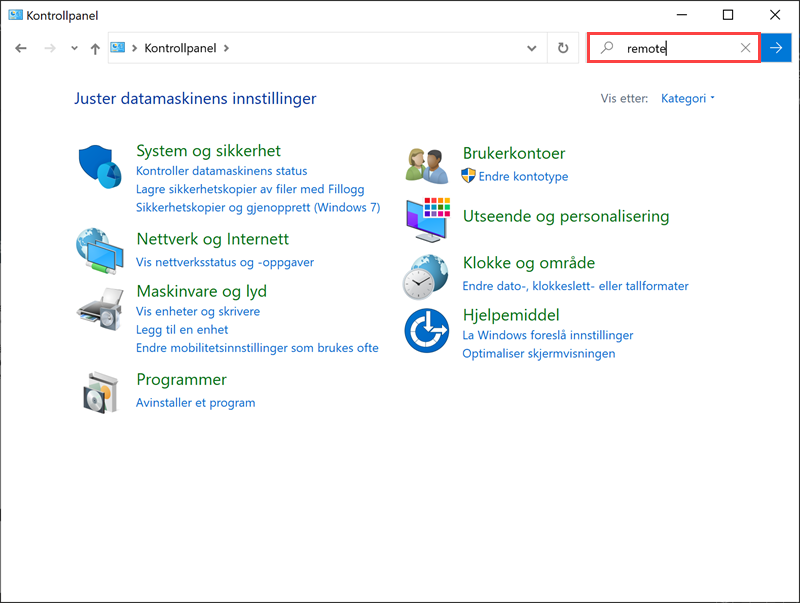
Task: Click the Vis etter: label
Action: click(x=624, y=98)
